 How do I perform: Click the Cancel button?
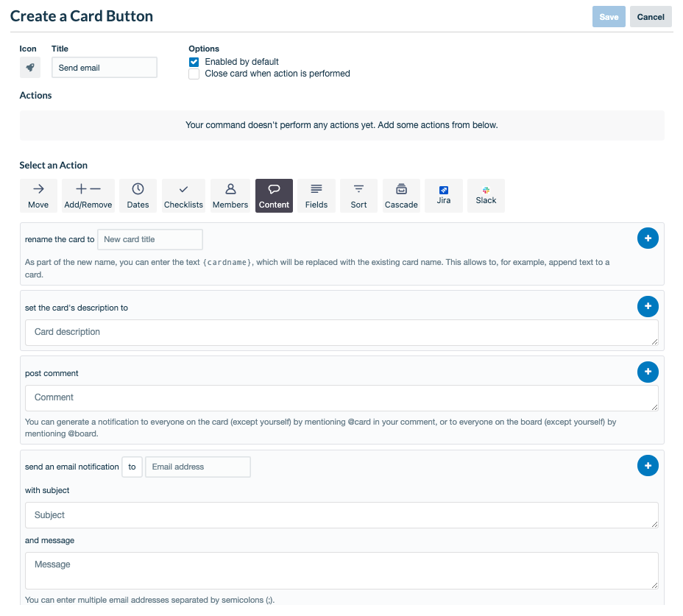pos(651,17)
